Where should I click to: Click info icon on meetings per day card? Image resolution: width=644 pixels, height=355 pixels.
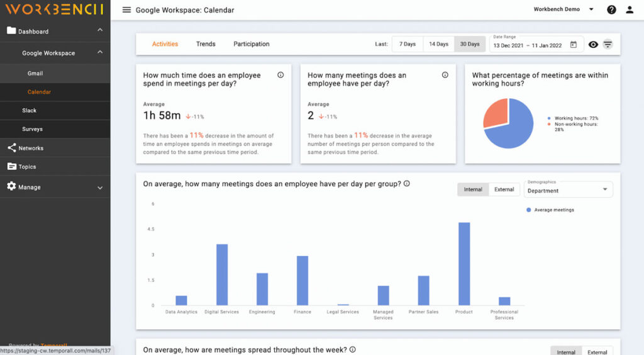coord(445,75)
